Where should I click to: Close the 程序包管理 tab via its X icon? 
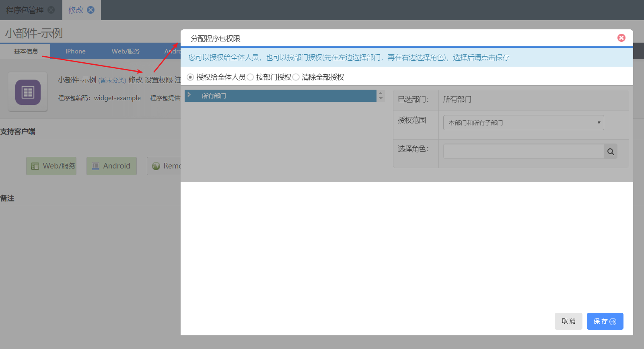51,10
